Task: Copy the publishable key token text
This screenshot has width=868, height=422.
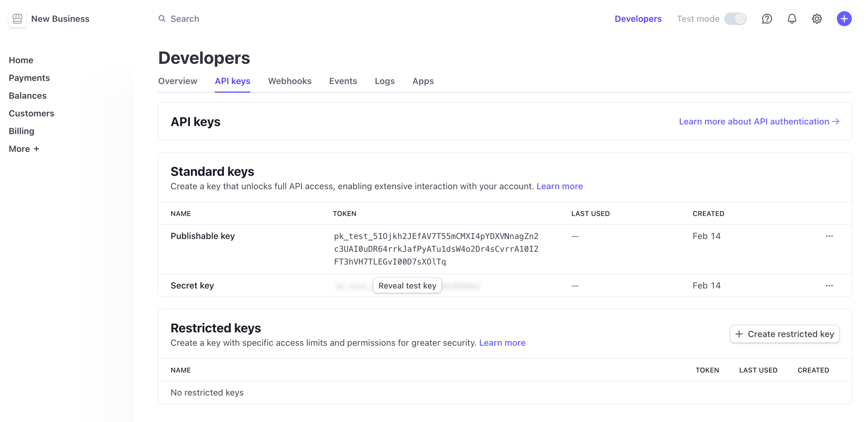Action: 436,249
